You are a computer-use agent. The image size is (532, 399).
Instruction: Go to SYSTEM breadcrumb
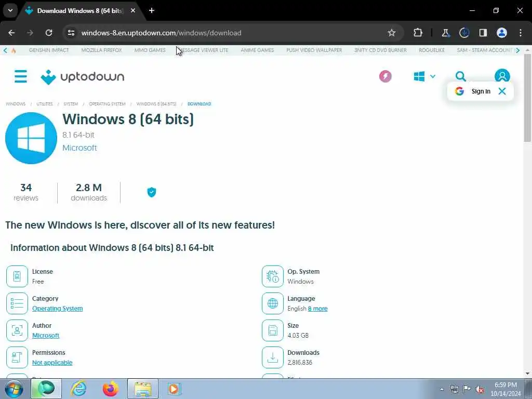[x=71, y=104]
